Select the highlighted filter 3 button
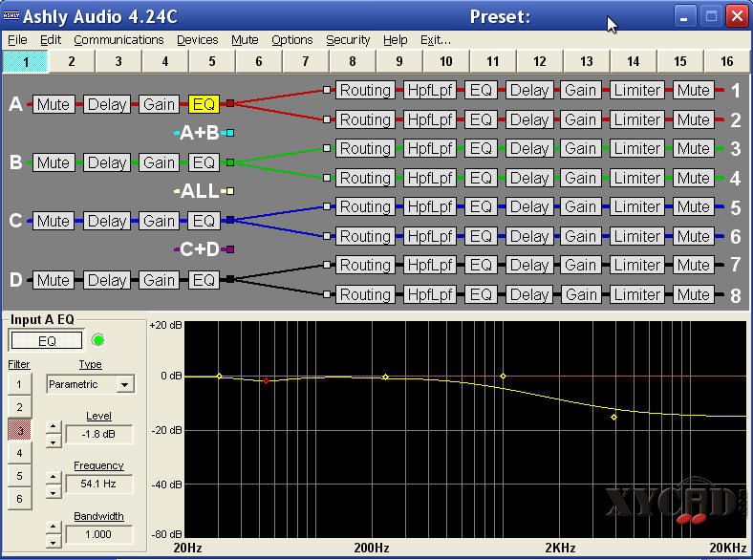Screen dimensions: 753x560 pos(19,430)
